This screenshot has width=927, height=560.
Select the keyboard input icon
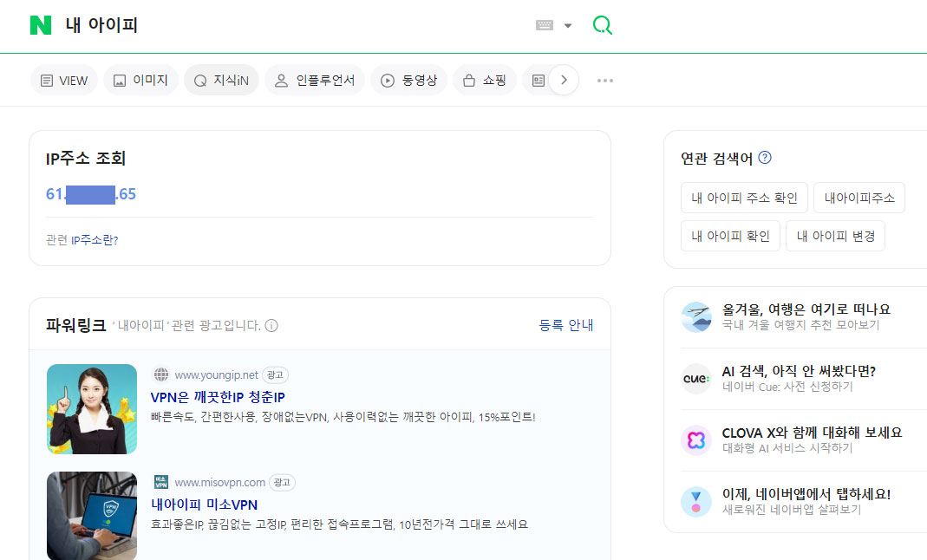[x=543, y=26]
